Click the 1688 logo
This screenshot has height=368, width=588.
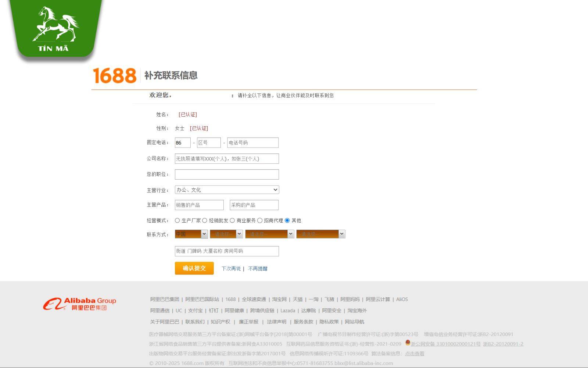(x=114, y=75)
